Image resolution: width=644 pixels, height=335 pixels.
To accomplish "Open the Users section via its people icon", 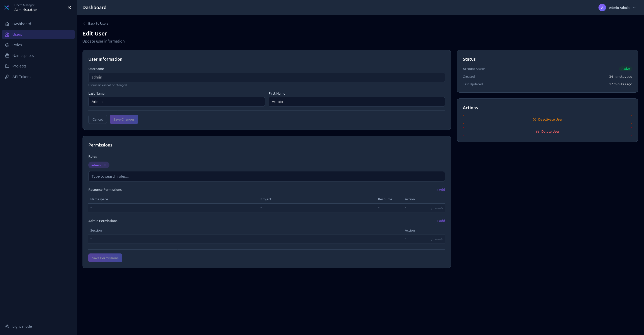I will [7, 34].
